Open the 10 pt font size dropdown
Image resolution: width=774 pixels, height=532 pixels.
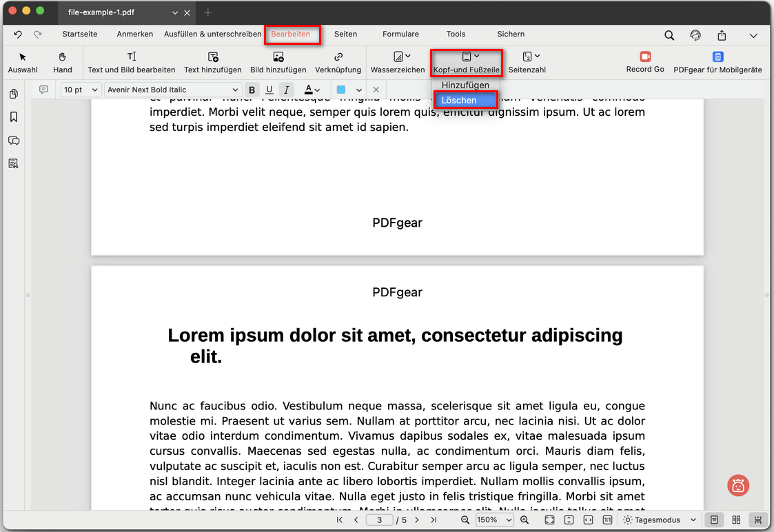tap(81, 90)
